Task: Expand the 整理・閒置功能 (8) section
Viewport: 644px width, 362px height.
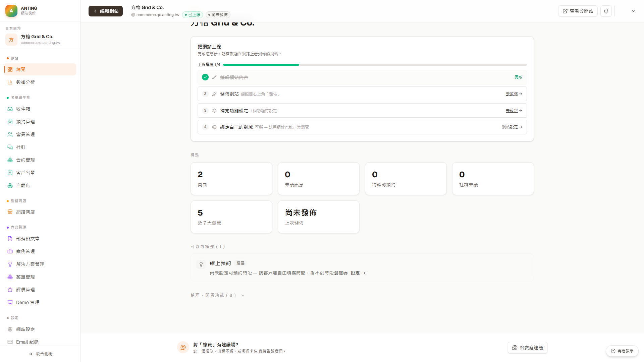Action: (x=217, y=295)
